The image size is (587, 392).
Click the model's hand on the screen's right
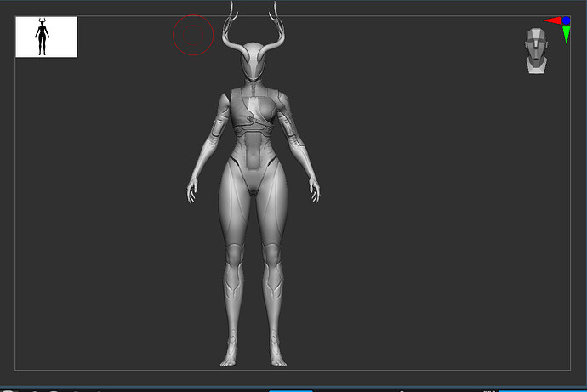tap(314, 192)
